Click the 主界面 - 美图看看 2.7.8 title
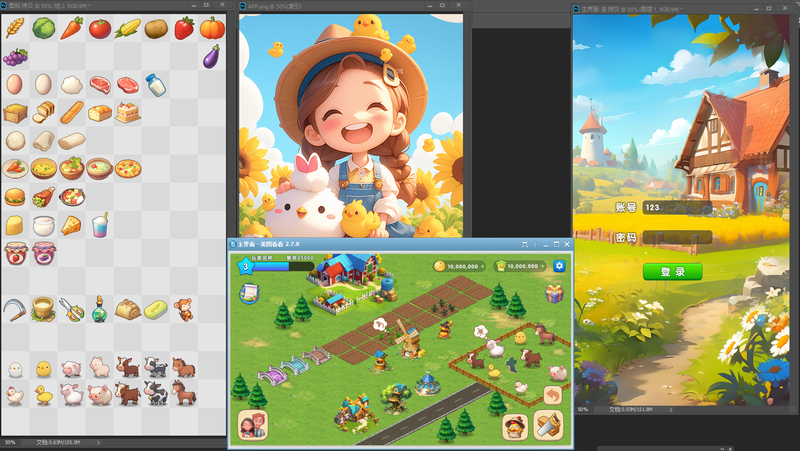This screenshot has height=451, width=800. 268,244
